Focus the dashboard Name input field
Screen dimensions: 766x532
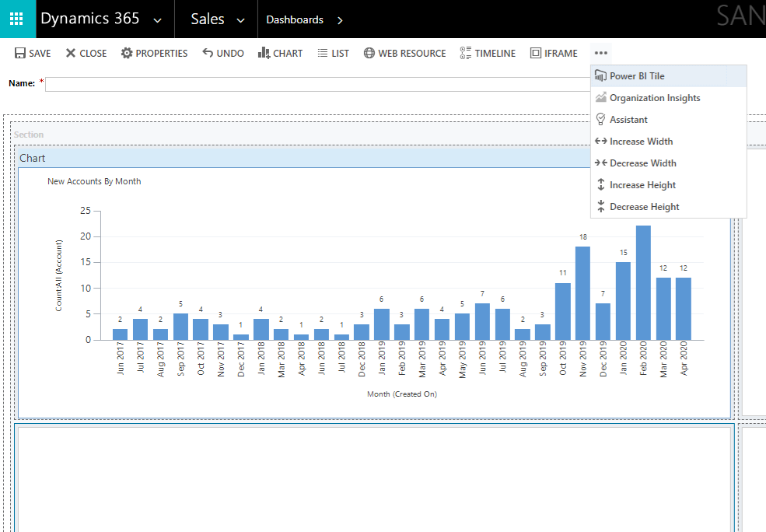click(x=317, y=84)
